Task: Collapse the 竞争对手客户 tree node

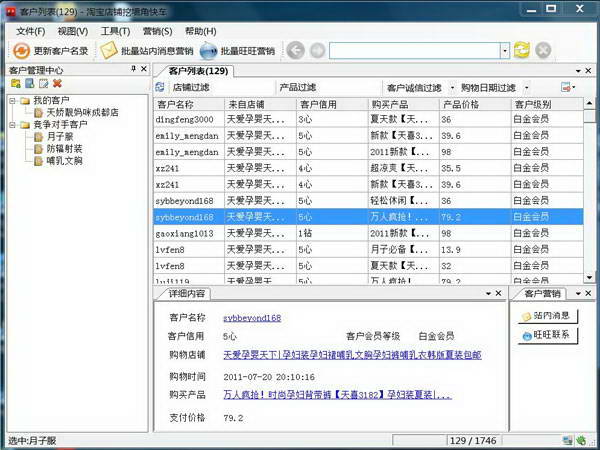Action: pos(12,125)
